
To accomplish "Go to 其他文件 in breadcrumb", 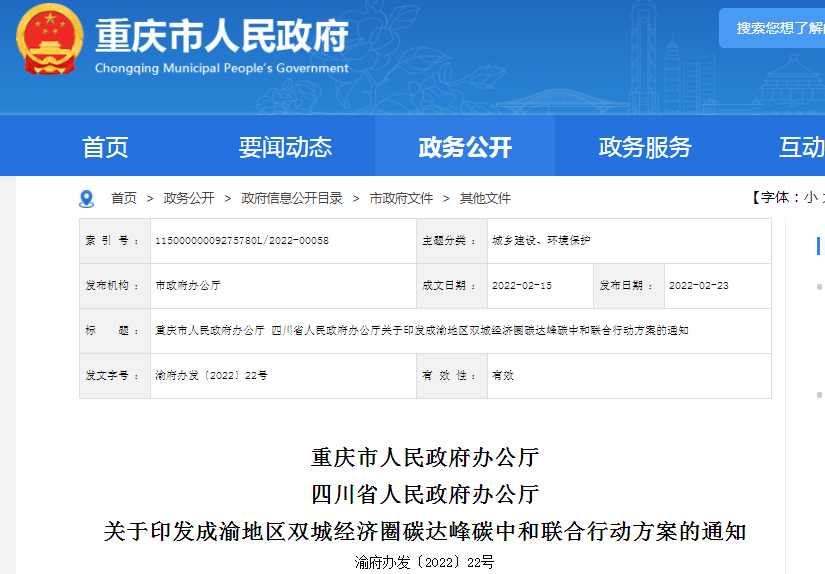I will (x=485, y=198).
